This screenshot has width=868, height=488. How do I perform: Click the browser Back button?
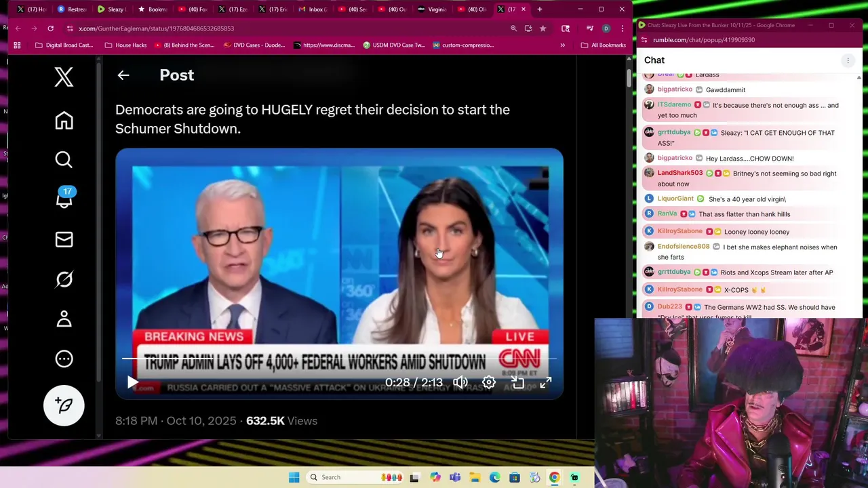pos(18,28)
